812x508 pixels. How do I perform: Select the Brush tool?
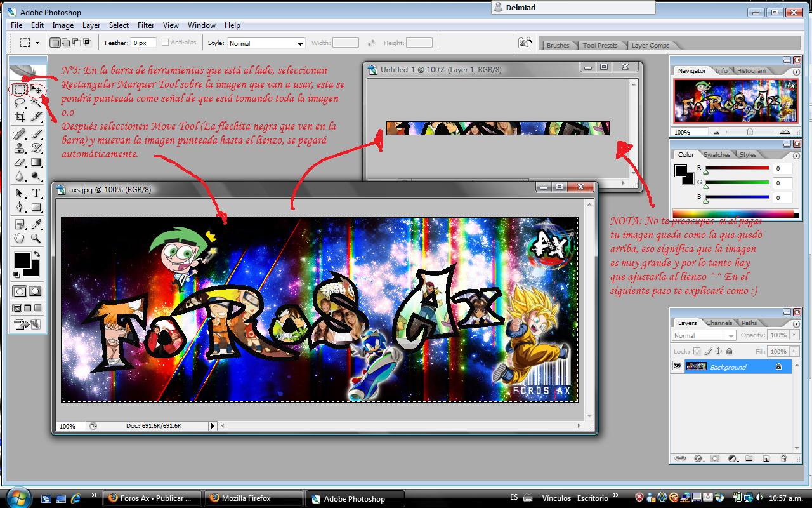point(37,134)
